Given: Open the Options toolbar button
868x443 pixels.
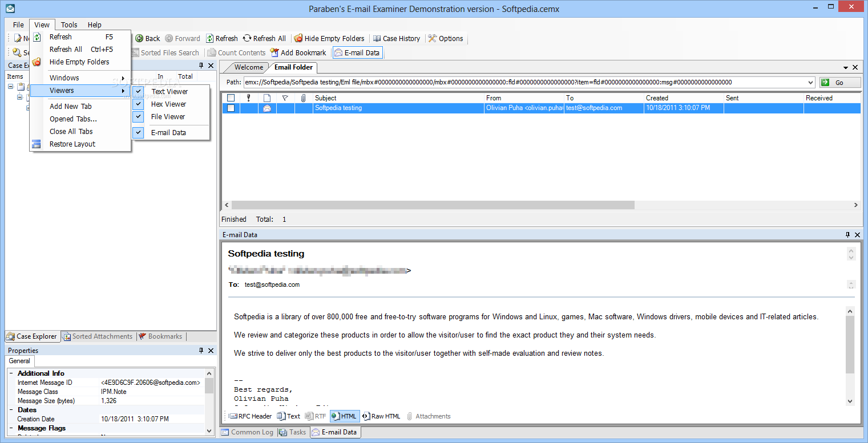Looking at the screenshot, I should coord(446,38).
